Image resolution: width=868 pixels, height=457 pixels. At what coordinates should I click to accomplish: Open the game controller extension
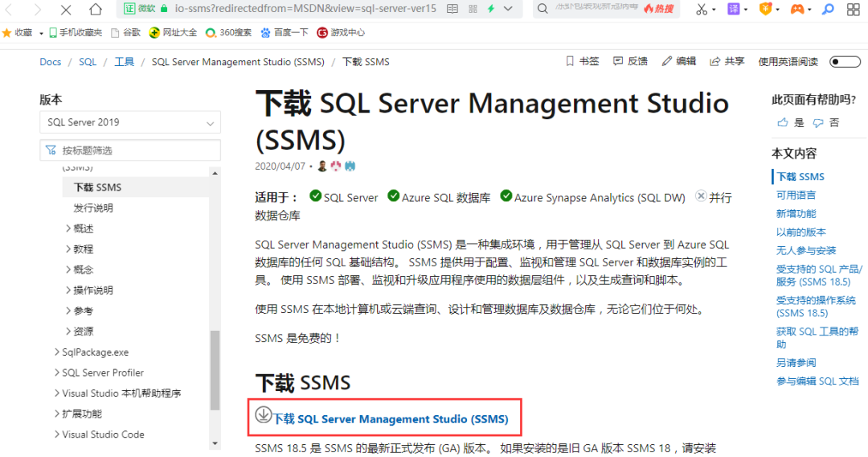797,9
